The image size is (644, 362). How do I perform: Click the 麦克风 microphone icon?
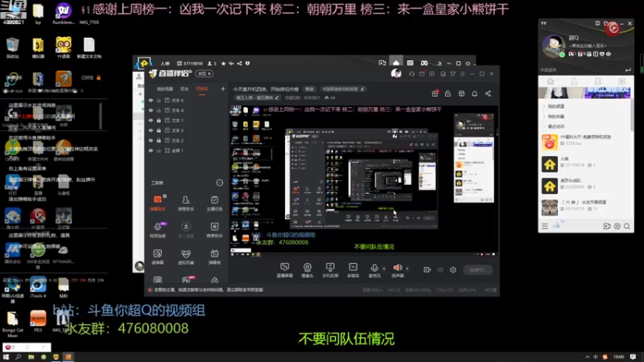pyautogui.click(x=374, y=268)
